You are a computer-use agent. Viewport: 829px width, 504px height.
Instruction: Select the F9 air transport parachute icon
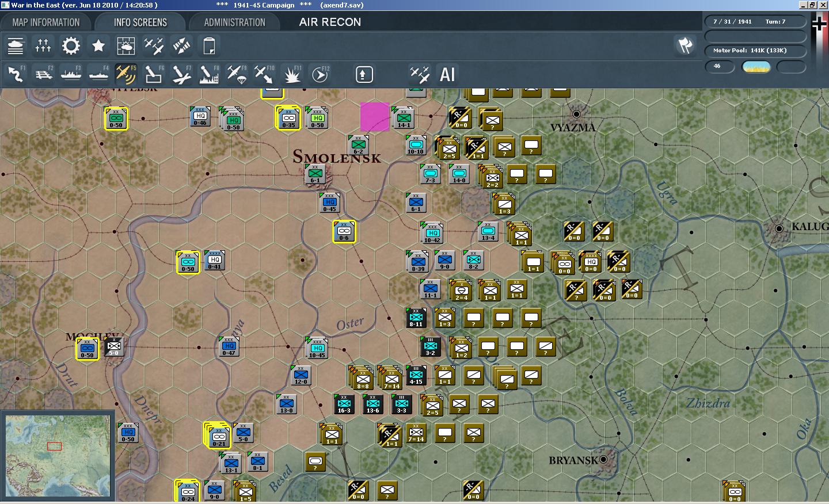[237, 74]
